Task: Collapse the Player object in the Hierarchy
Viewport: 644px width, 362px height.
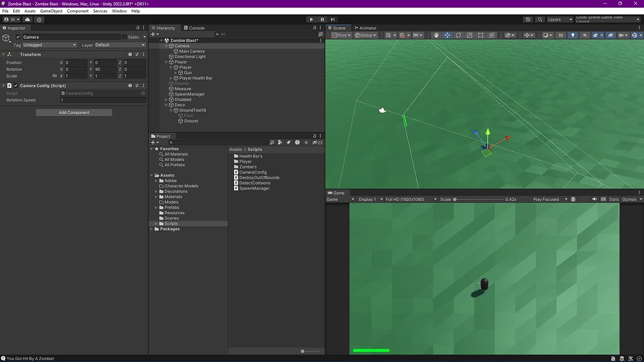Action: pyautogui.click(x=165, y=62)
